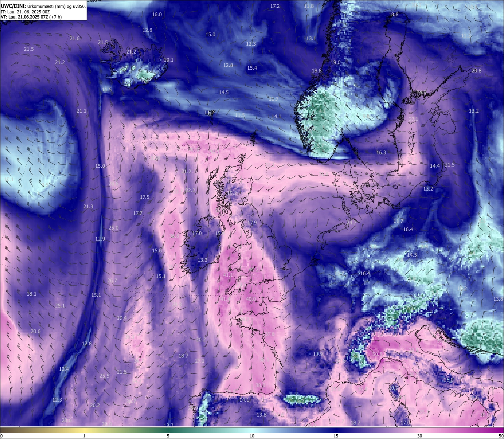Image resolution: width=504 pixels, height=439 pixels.
Task: Click the 17.7 value on the map
Action: pos(138,213)
